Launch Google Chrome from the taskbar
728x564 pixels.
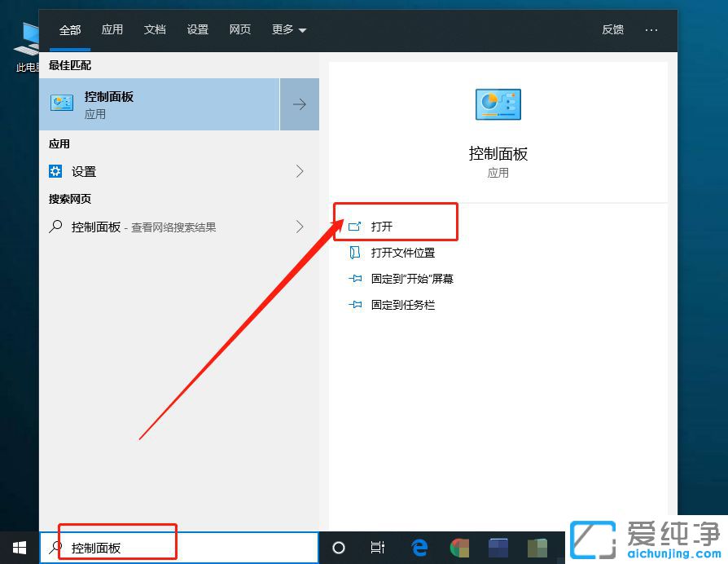coord(458,548)
